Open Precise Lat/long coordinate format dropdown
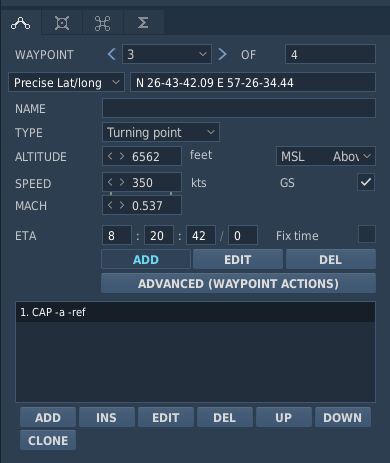Image resolution: width=390 pixels, height=463 pixels. pyautogui.click(x=66, y=82)
